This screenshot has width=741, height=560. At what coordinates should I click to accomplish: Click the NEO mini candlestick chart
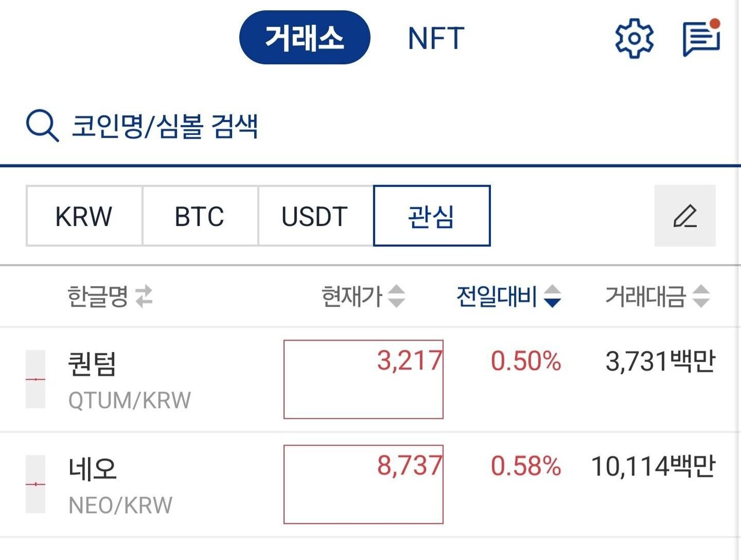35,484
